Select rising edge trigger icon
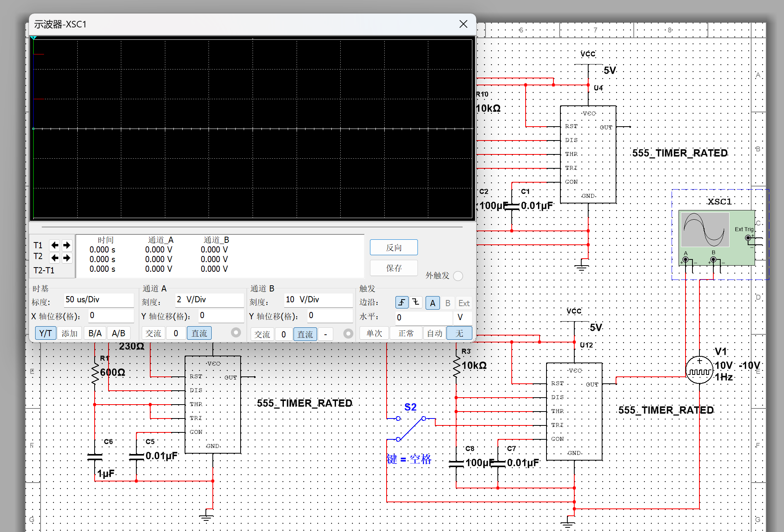784x532 pixels. (402, 303)
